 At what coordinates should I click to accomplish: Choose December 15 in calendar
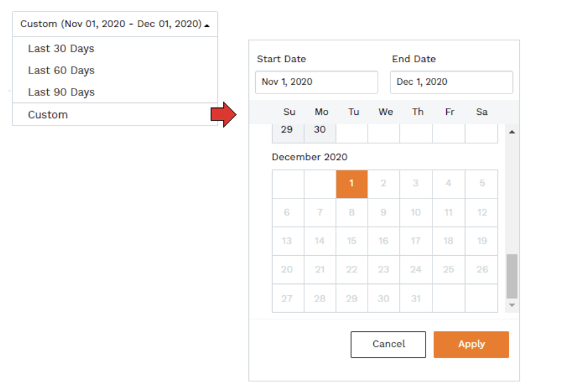coord(351,241)
